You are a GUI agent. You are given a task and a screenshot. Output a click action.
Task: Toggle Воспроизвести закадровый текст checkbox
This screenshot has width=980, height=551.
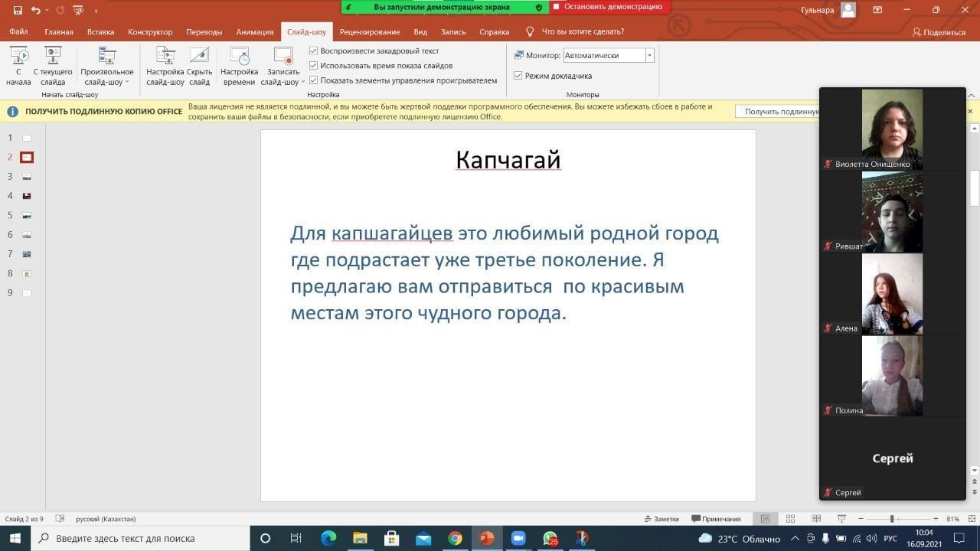click(x=313, y=51)
